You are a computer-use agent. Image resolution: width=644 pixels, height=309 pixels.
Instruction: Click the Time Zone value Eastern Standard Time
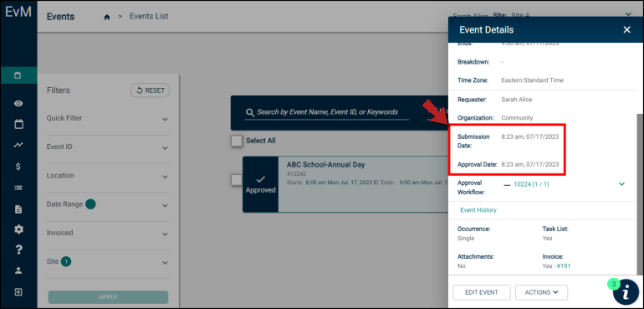pyautogui.click(x=532, y=80)
